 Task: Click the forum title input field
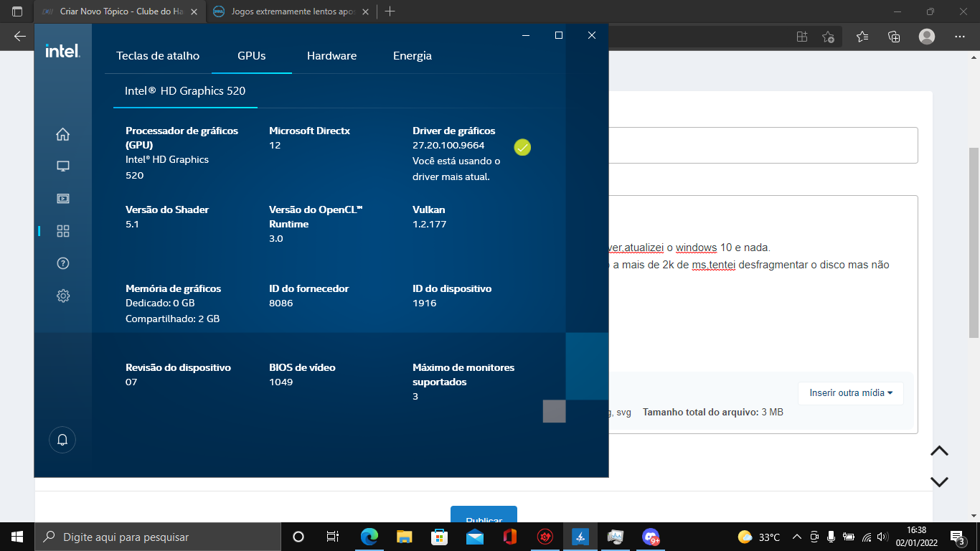click(x=763, y=145)
